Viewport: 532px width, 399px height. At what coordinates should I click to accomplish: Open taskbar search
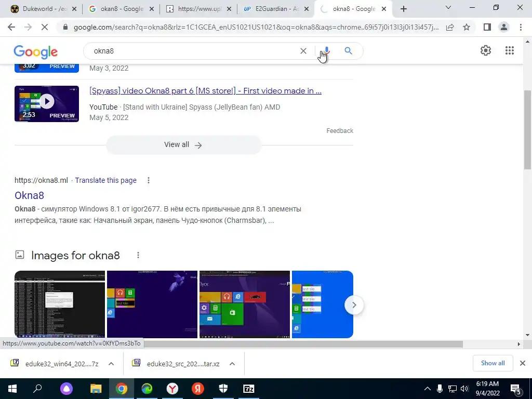point(37,389)
